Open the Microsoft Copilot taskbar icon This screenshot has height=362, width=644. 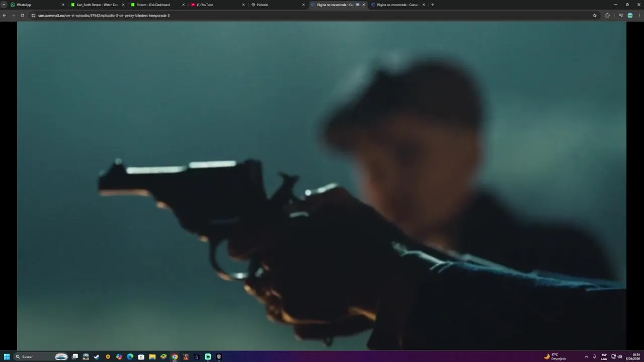click(x=119, y=356)
